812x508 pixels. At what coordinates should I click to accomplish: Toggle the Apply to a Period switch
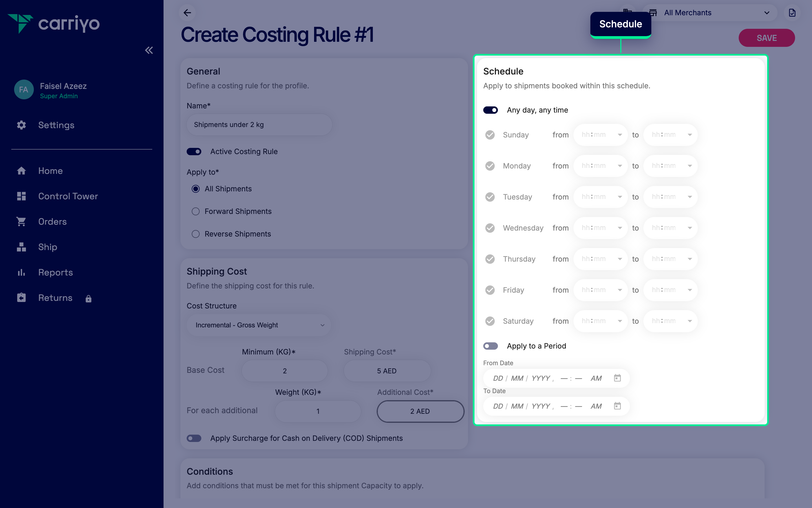coord(491,346)
